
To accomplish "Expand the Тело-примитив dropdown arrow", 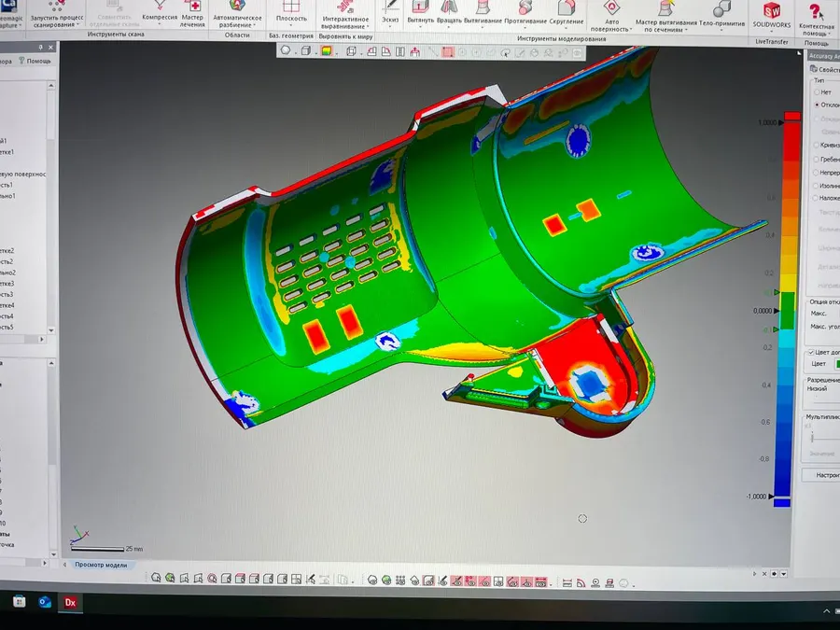I will click(x=721, y=30).
